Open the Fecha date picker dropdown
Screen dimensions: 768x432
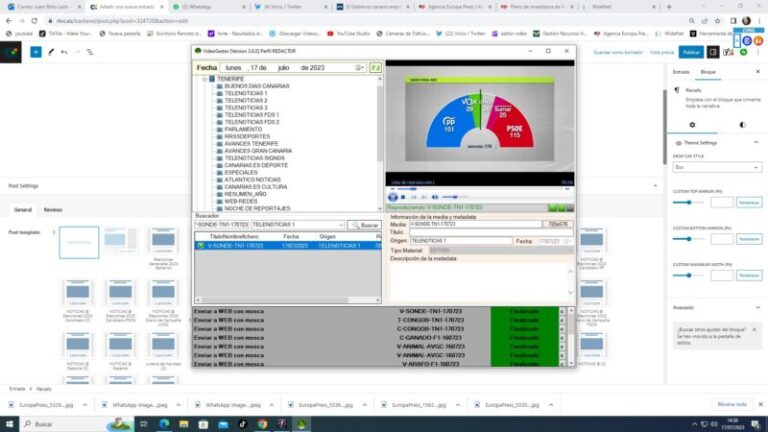pyautogui.click(x=360, y=68)
